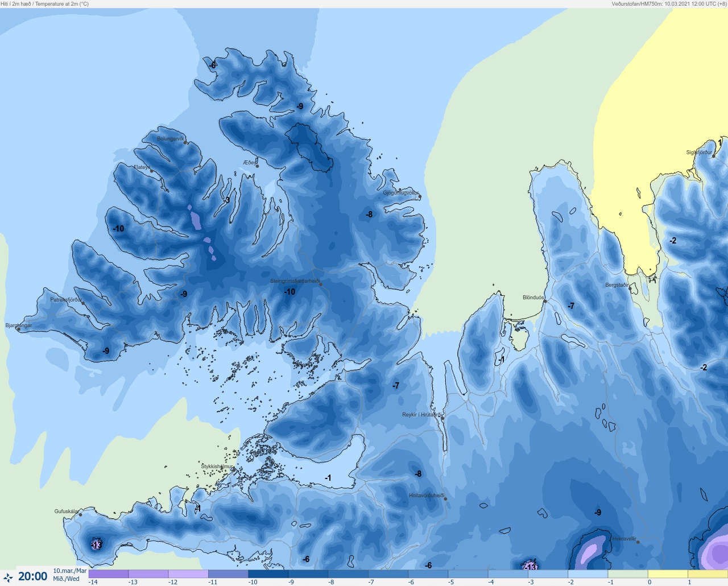728x586 pixels.
Task: Click the 20:00 forecast time display
Action: [33, 577]
